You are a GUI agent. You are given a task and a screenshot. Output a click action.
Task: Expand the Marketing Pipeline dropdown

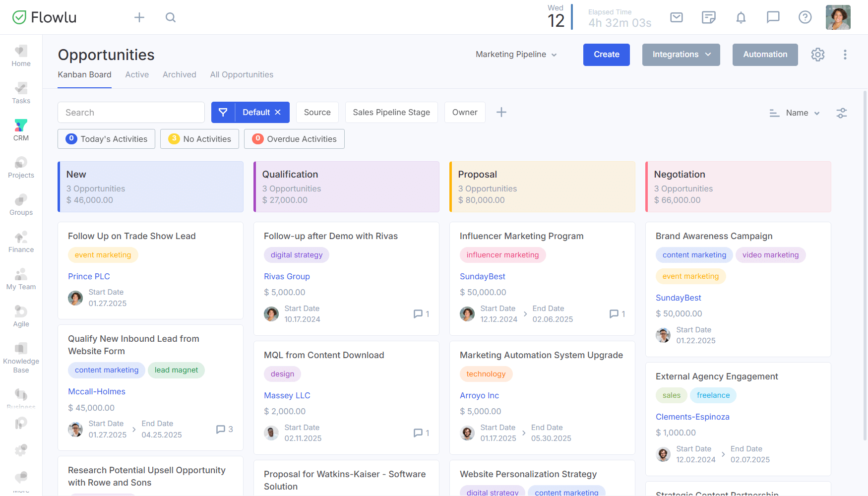pyautogui.click(x=516, y=55)
